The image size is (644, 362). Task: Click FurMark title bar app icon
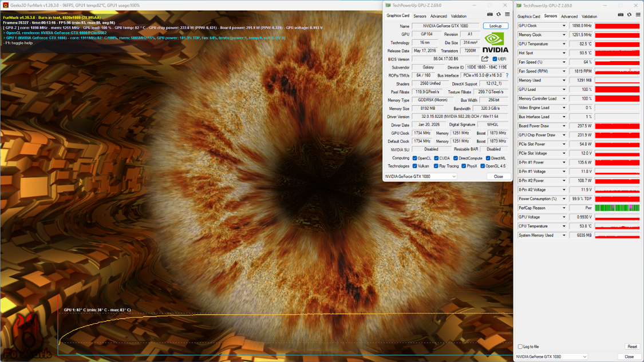(5, 5)
